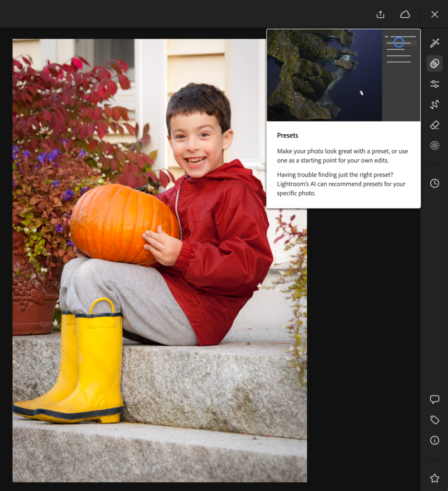Select the Crop and rotate tool
Screen dimensions: 448x491
pyautogui.click(x=435, y=105)
